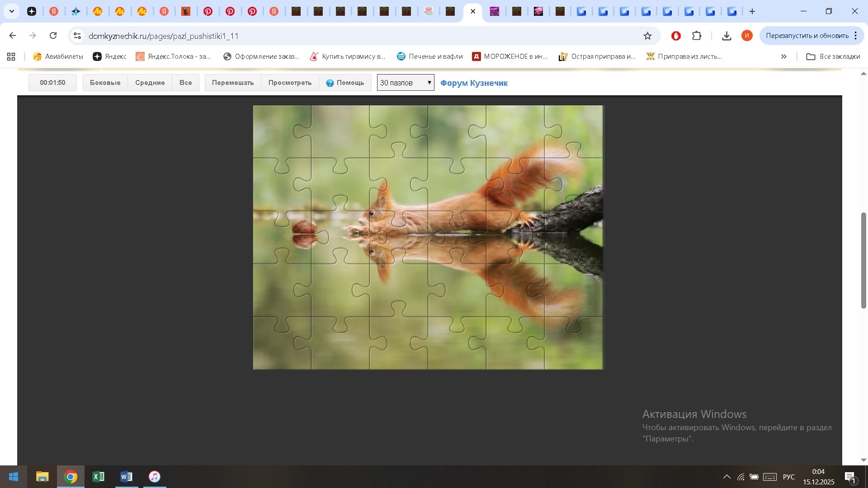Open Excel from the taskbar
868x488 pixels.
[98, 477]
